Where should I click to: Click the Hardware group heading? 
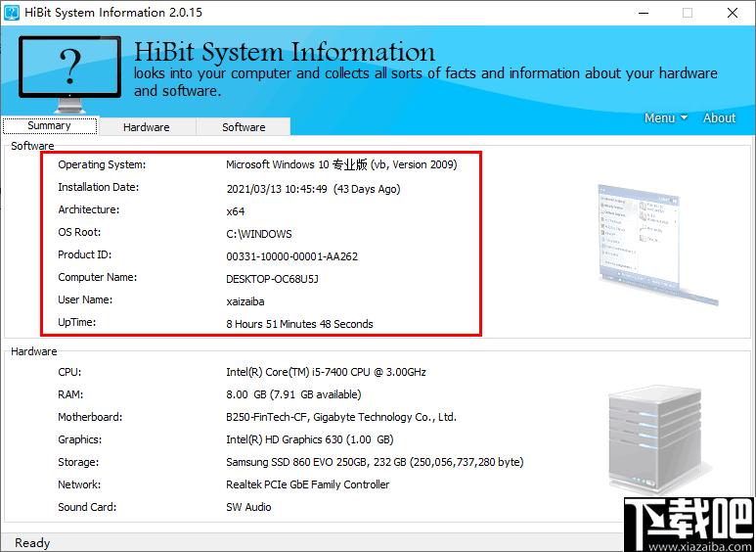click(x=34, y=351)
